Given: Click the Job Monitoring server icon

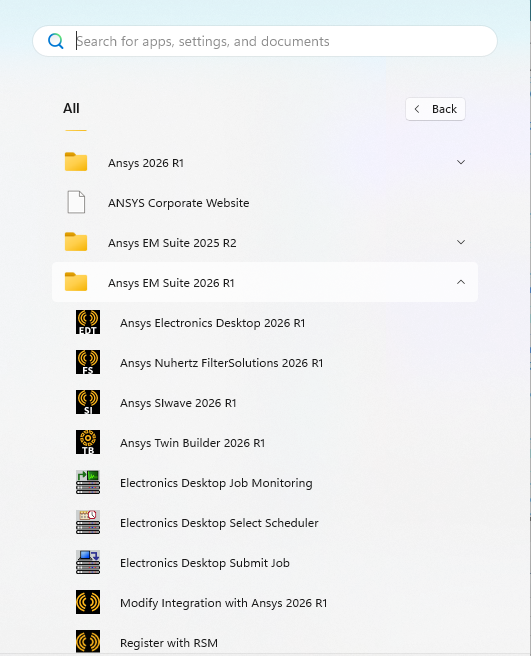Looking at the screenshot, I should click(88, 482).
